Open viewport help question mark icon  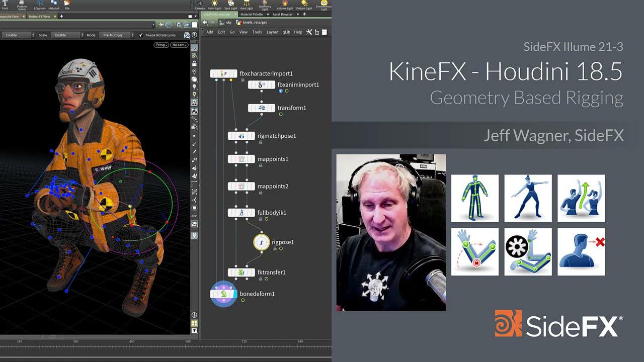pyautogui.click(x=194, y=35)
